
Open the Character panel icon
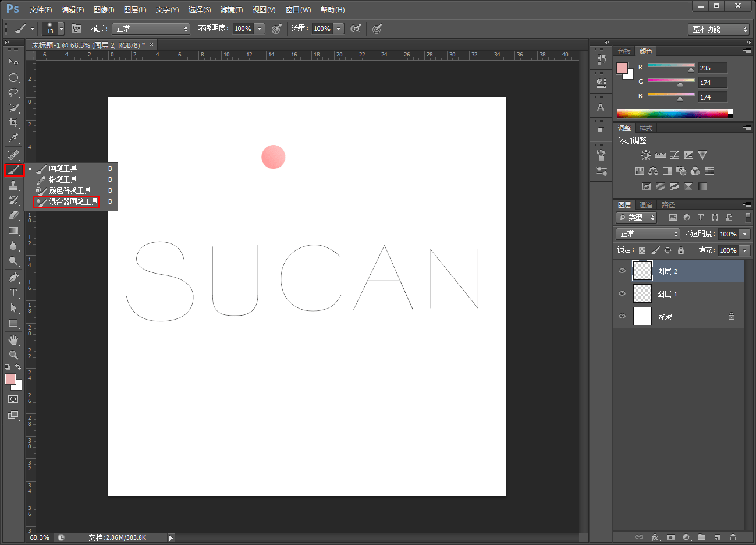pos(601,107)
